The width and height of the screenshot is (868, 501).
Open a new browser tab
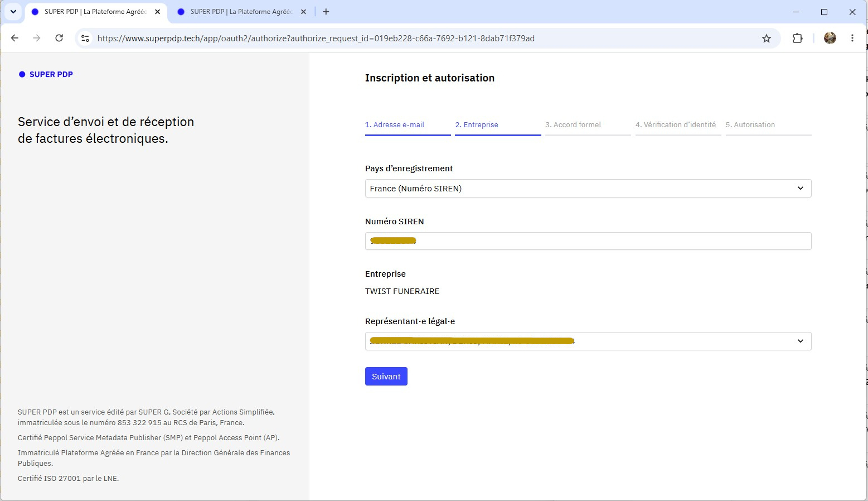pos(326,12)
